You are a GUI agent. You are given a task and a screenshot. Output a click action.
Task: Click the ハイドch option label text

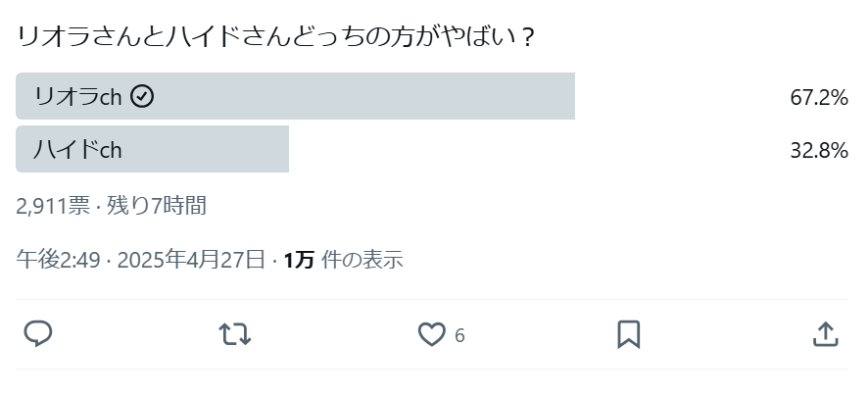tap(77, 149)
